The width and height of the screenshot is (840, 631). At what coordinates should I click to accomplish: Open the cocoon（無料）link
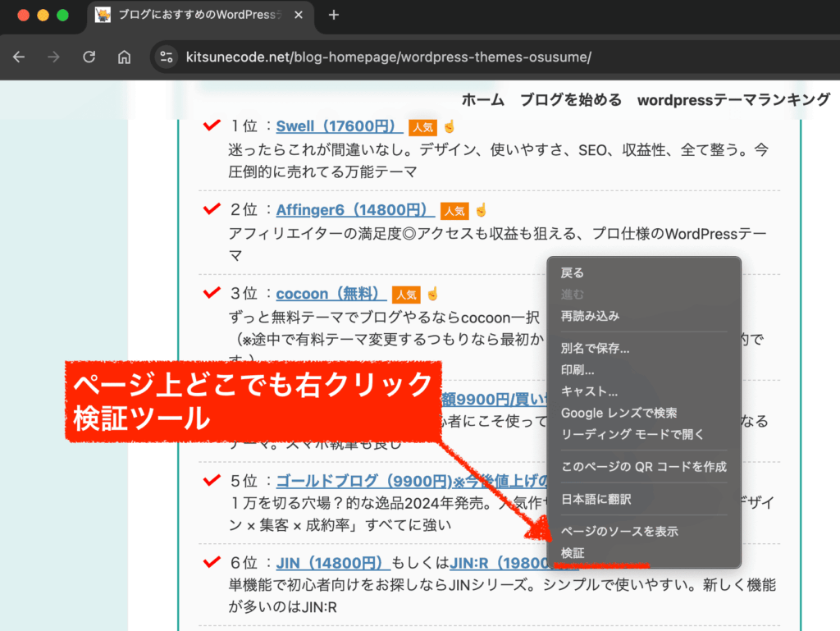pos(331,294)
